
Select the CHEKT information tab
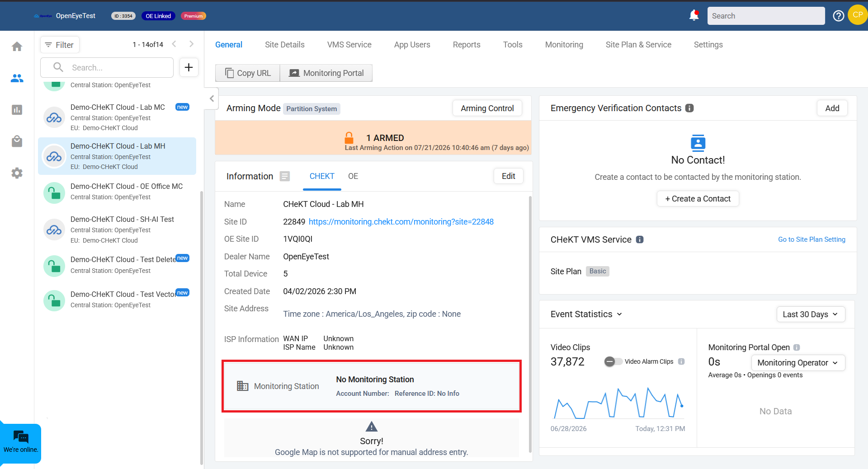click(322, 176)
